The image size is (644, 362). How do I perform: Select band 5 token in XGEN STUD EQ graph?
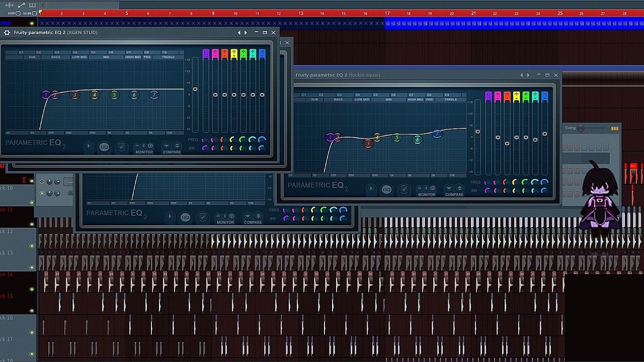[x=114, y=95]
